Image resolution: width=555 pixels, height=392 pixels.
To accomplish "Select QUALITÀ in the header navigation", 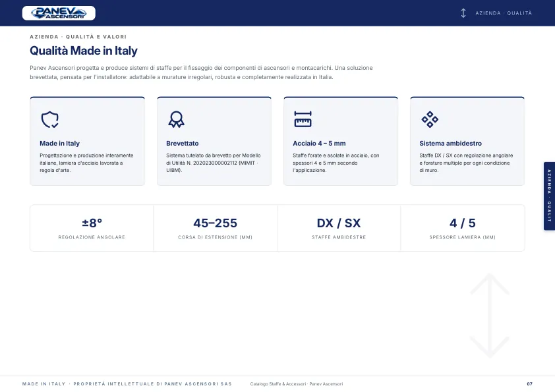I will point(519,13).
